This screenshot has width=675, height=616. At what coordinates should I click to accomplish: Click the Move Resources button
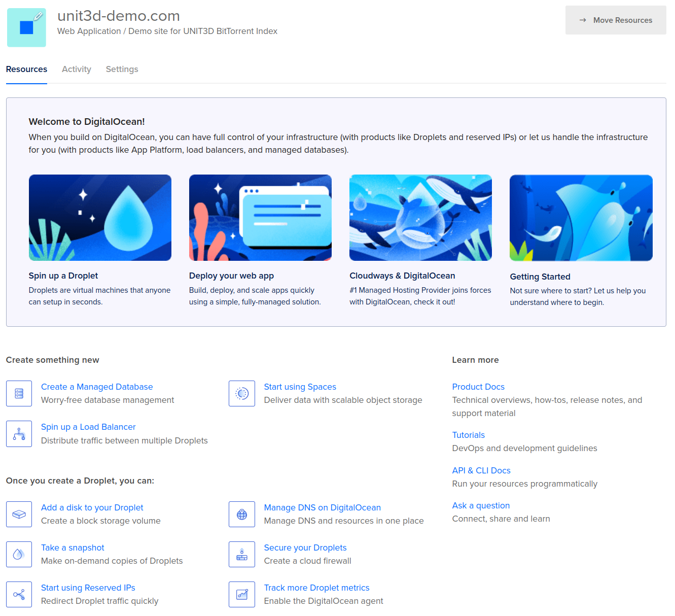(x=616, y=20)
